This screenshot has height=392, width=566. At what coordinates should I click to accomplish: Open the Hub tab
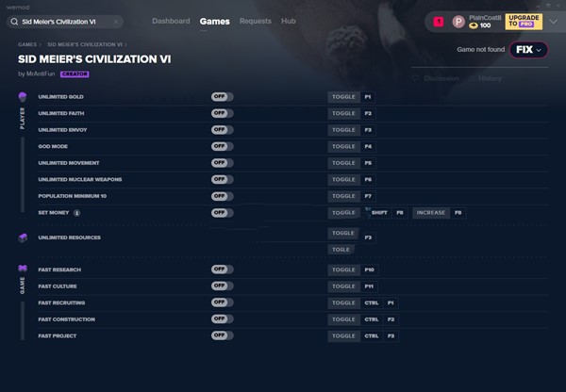pyautogui.click(x=289, y=21)
